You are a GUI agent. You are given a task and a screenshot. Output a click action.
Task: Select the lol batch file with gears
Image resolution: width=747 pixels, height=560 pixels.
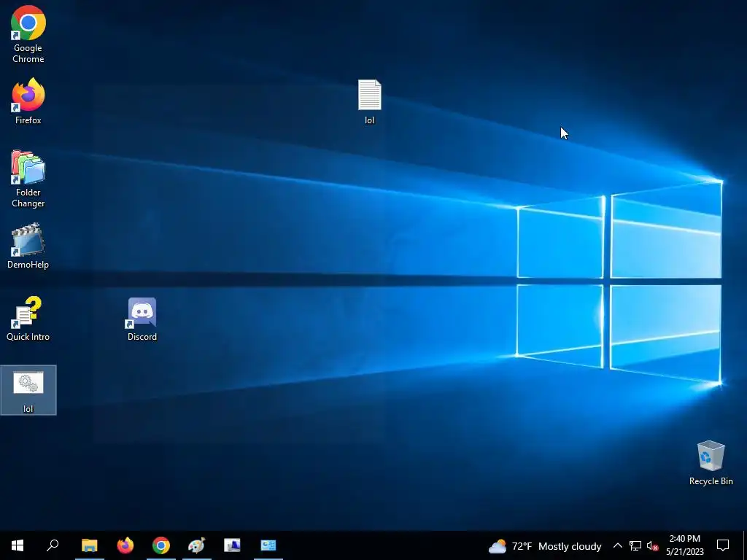[x=28, y=391]
